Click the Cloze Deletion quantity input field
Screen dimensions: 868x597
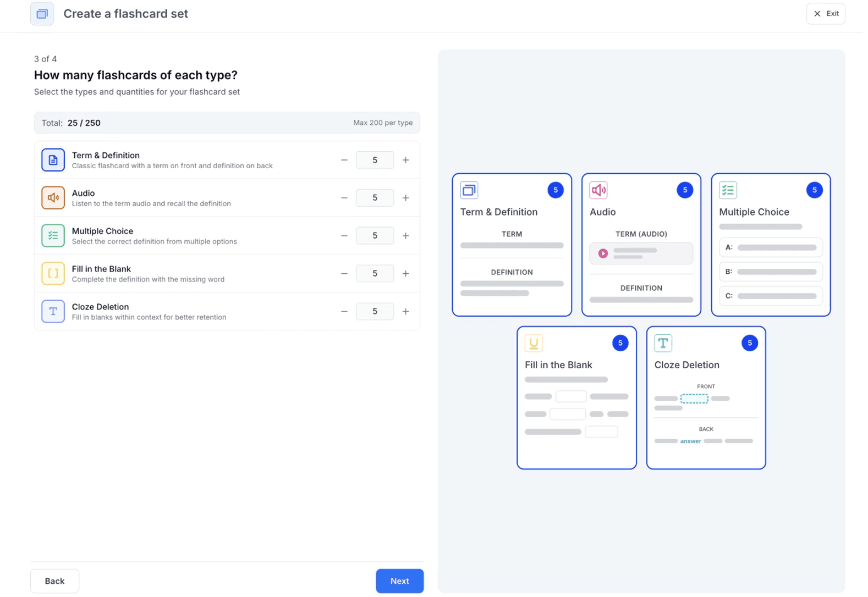click(x=375, y=311)
